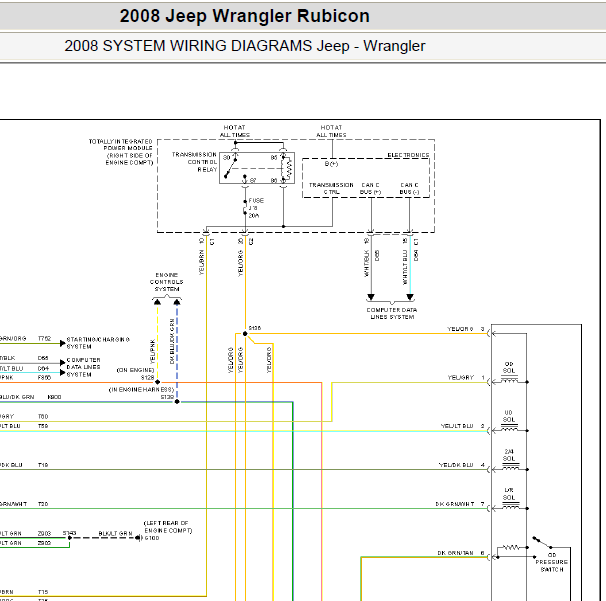Click the "B(+)" terminal label
Screen dimensions: 606x601
coord(331,164)
